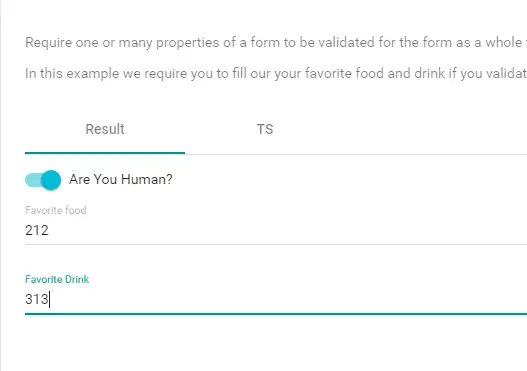The width and height of the screenshot is (527, 371).
Task: Click the paragraph starting "In this example"
Action: click(x=276, y=73)
